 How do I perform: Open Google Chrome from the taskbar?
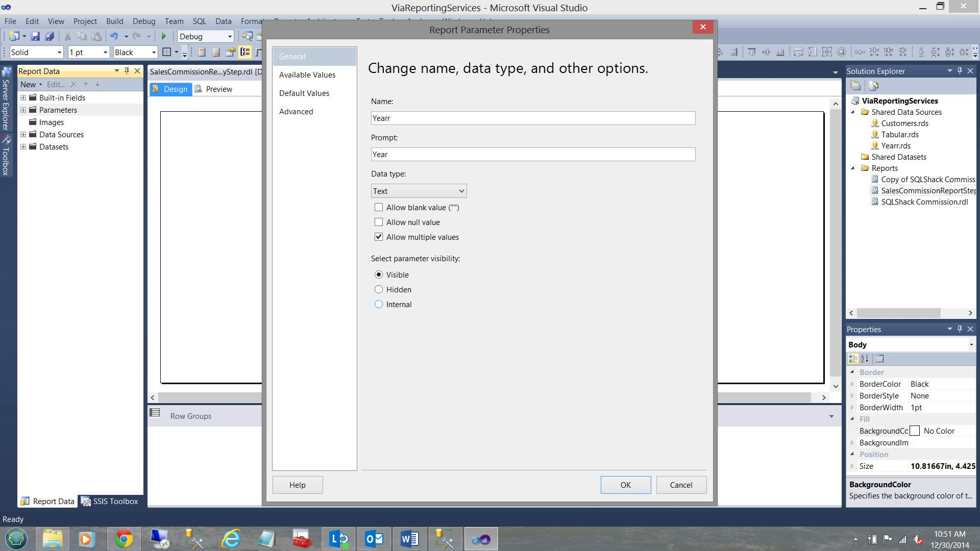pyautogui.click(x=124, y=539)
